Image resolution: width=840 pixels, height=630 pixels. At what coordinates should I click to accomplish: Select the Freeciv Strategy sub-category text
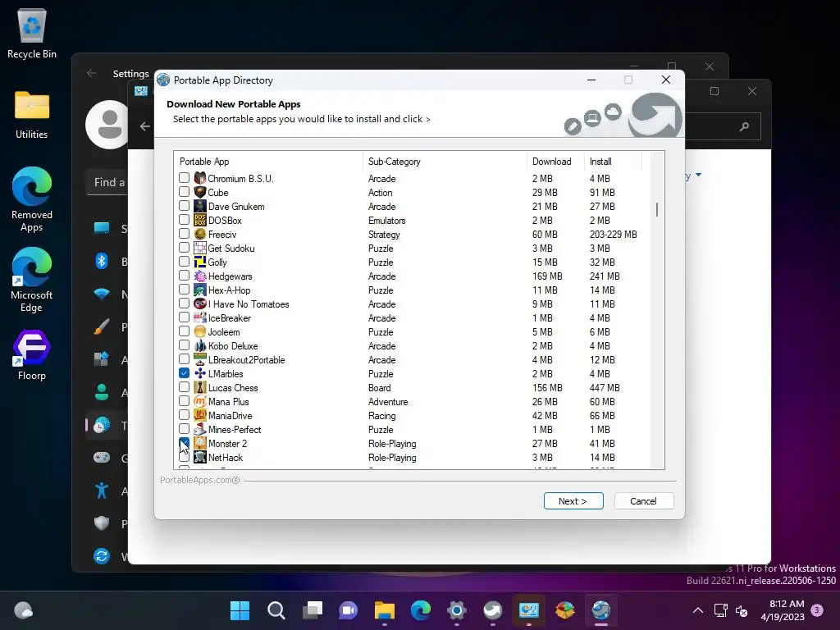click(x=384, y=234)
